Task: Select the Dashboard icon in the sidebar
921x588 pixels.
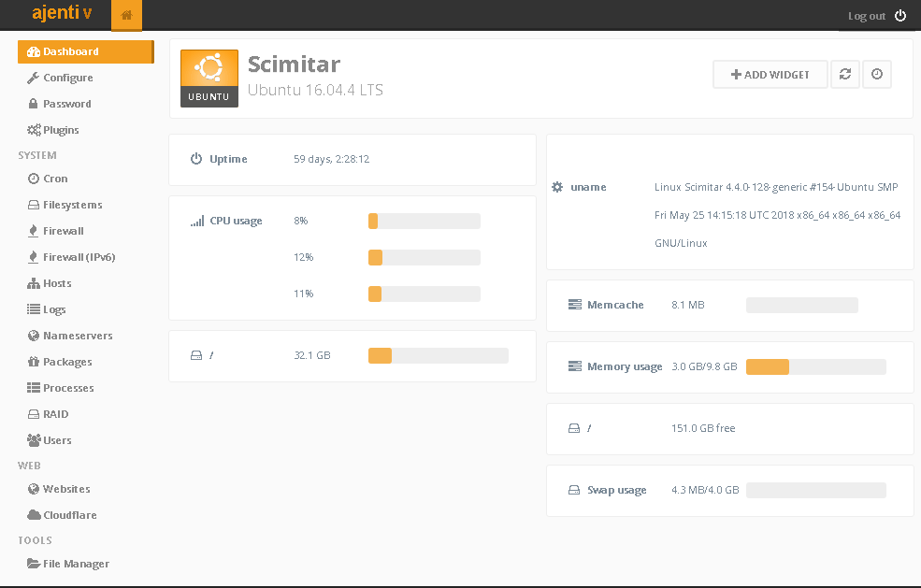Action: coord(33,51)
